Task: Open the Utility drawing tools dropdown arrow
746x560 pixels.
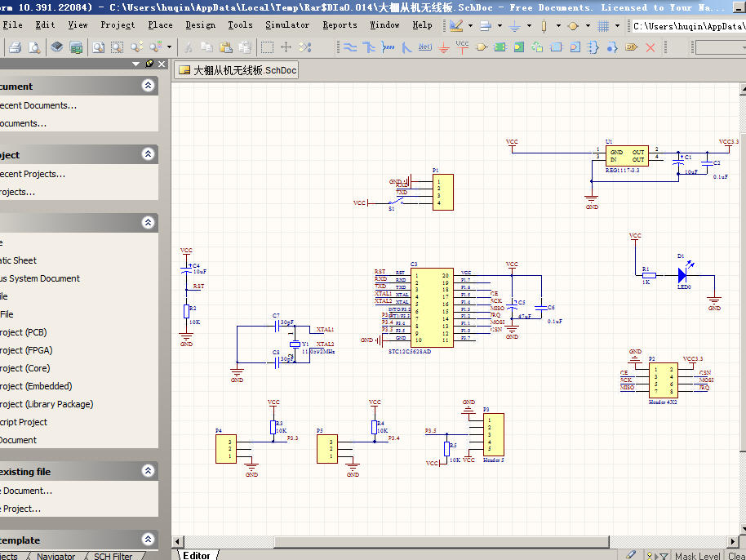Action: [470, 25]
